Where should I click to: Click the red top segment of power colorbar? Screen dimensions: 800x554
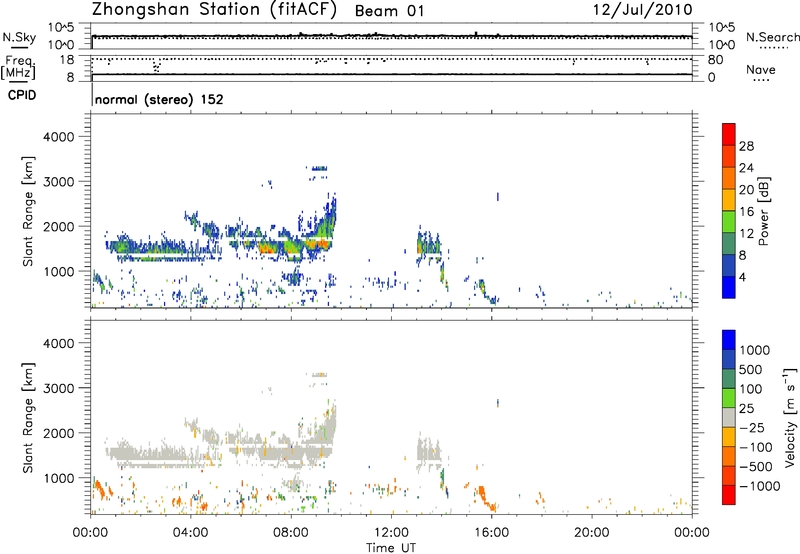pos(729,134)
